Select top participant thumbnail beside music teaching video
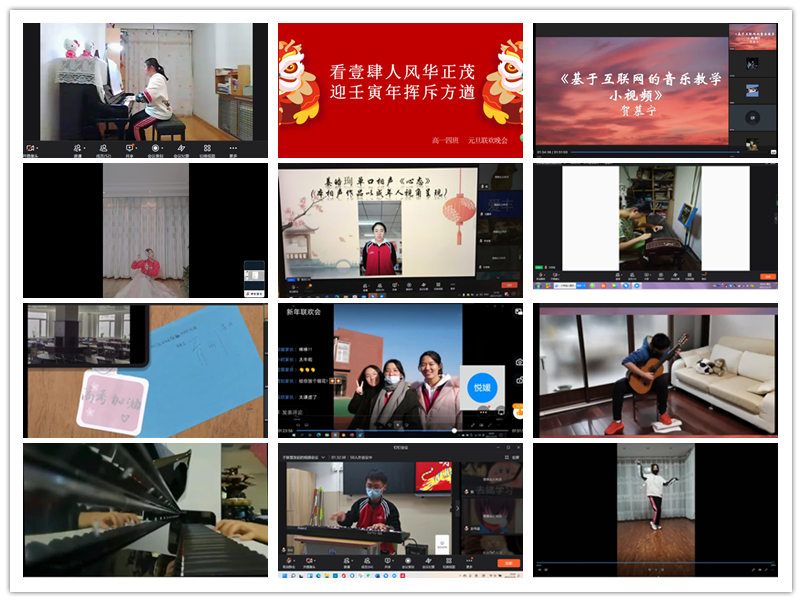 click(752, 37)
